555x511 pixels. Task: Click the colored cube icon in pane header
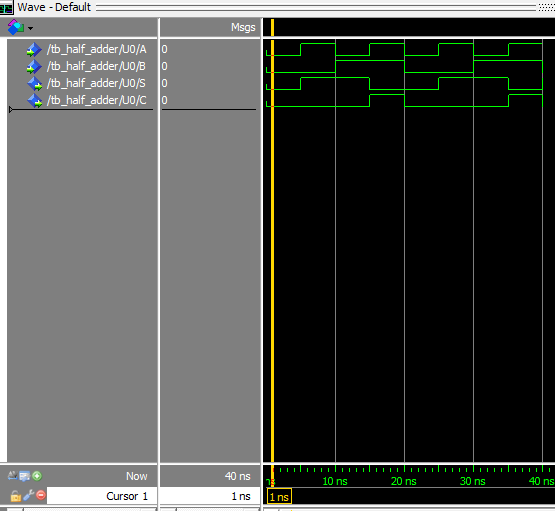click(x=16, y=27)
